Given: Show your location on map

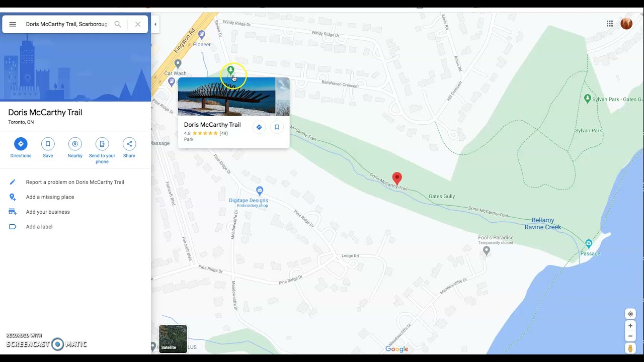Looking at the screenshot, I should tap(630, 314).
